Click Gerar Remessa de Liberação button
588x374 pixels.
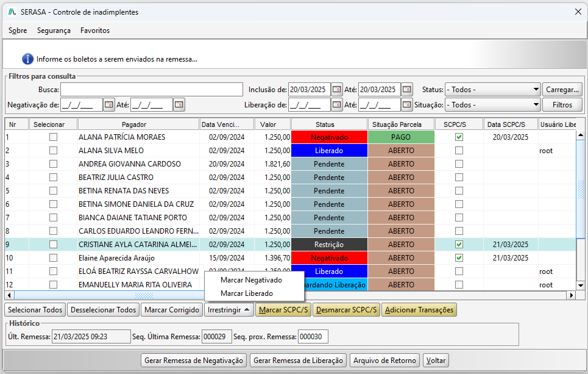298,361
